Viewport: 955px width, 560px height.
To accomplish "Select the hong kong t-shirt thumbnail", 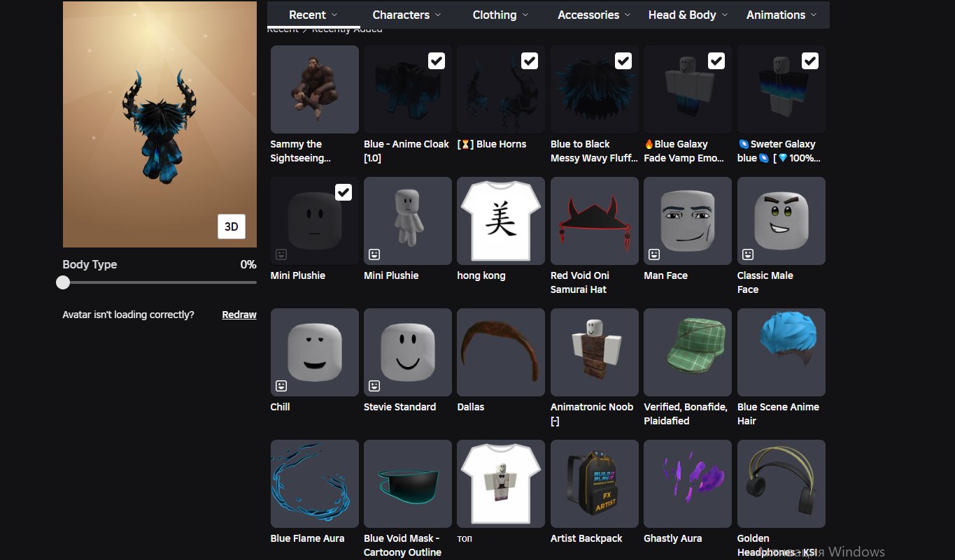I will coord(500,221).
